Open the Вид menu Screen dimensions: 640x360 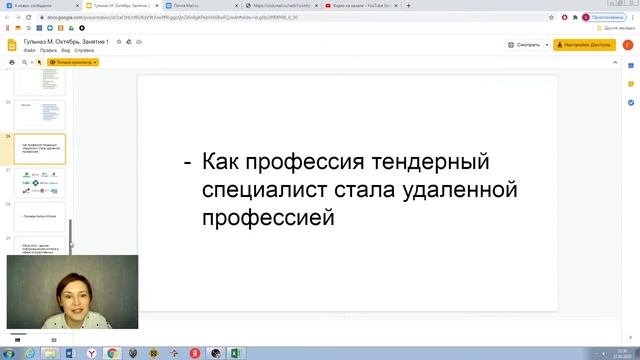tap(65, 50)
